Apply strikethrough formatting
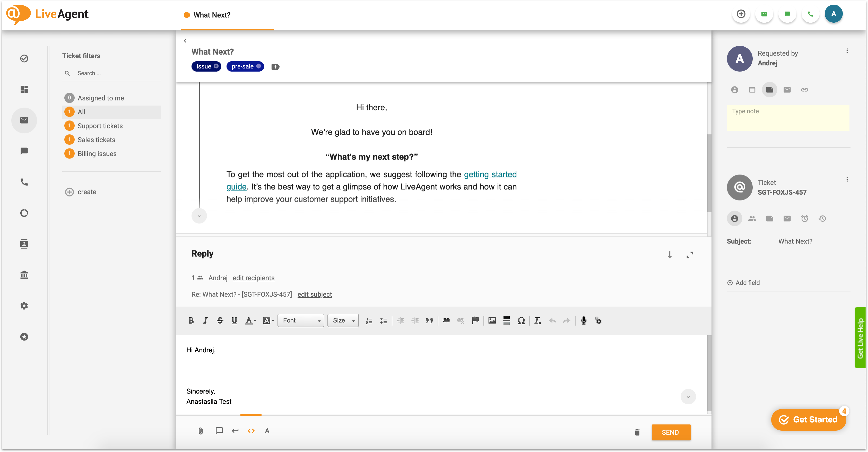This screenshot has height=452, width=868. pos(220,320)
